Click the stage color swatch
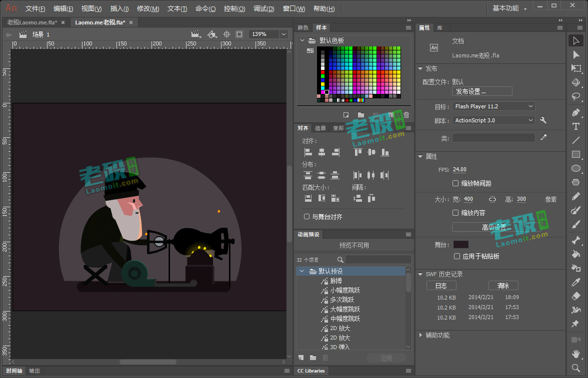Viewport: 588px width, 378px height. click(x=461, y=245)
